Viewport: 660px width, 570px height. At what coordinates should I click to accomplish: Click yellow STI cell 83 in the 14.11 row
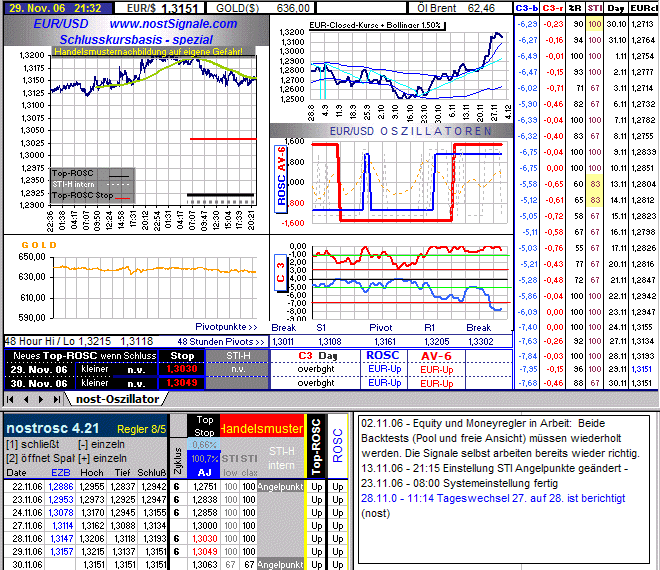point(594,200)
